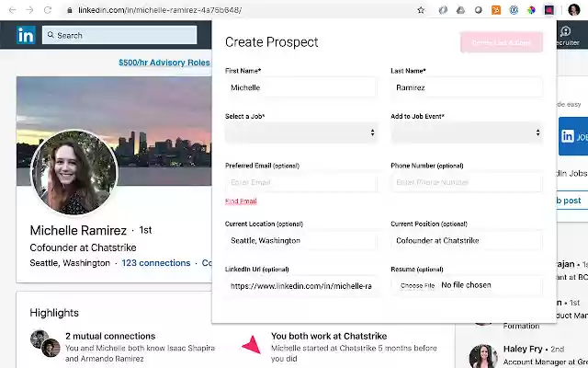Click the Current Position field

(467, 241)
